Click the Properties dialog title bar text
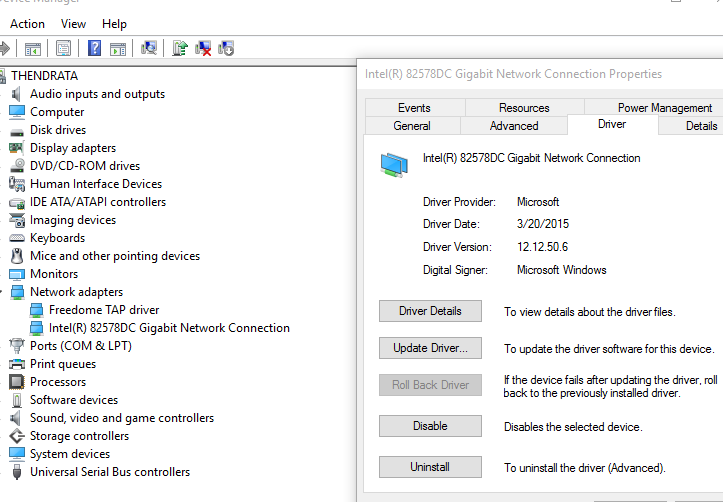The height and width of the screenshot is (502, 723). point(513,74)
